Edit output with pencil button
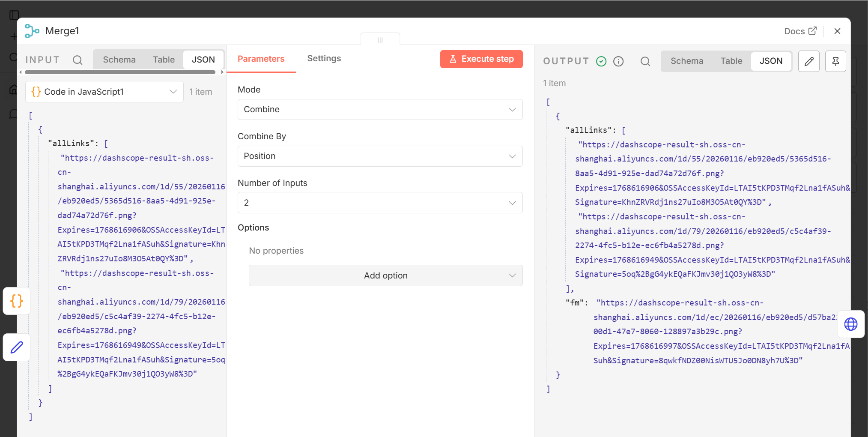The height and width of the screenshot is (437, 868). [x=809, y=61]
